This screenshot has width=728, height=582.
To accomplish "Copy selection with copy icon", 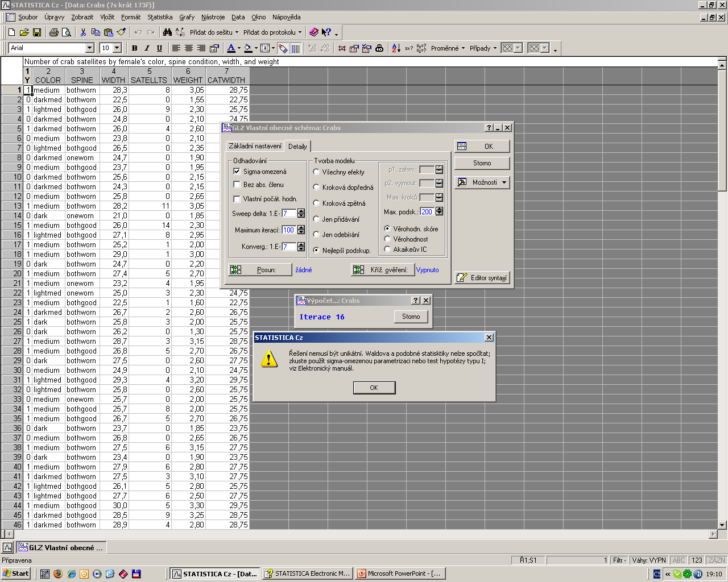I will point(96,32).
